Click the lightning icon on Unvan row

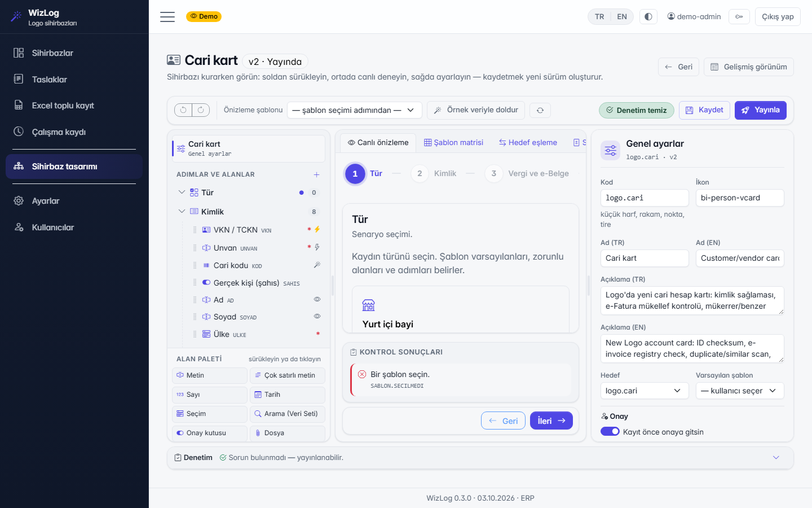tap(317, 247)
